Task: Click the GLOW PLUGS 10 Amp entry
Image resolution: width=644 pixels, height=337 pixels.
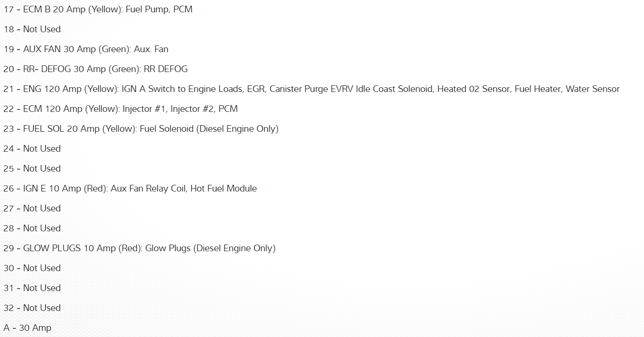Action: (x=139, y=248)
